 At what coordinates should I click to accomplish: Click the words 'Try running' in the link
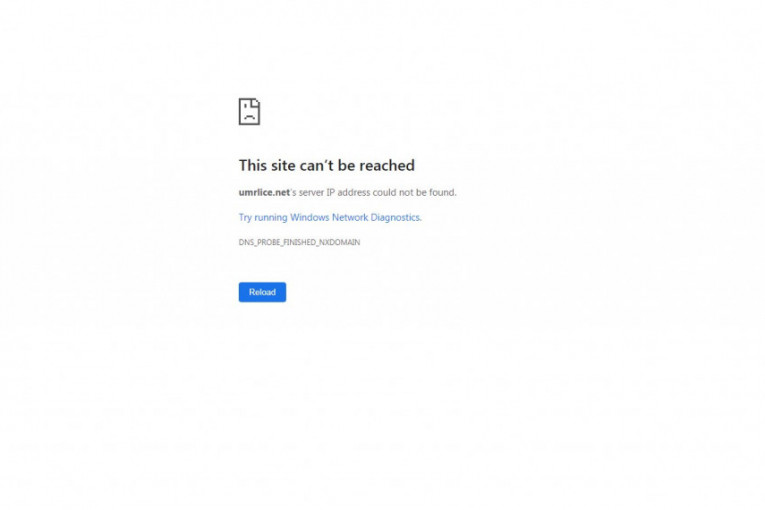coord(263,218)
